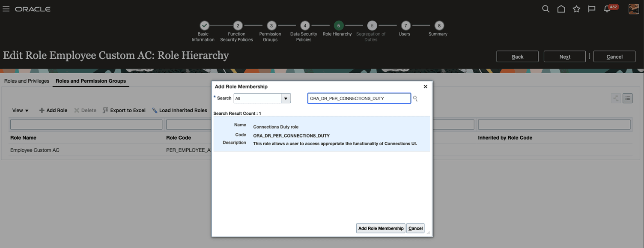Click the Search scope combo box field
The image size is (644, 248).
pyautogui.click(x=257, y=99)
